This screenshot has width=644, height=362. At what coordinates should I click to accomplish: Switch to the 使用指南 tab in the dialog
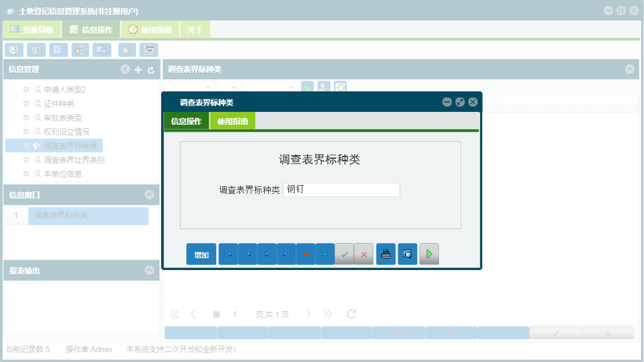click(234, 120)
